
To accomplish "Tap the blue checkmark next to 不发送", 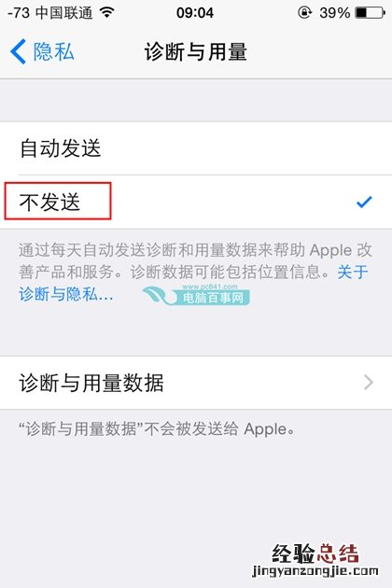I will [364, 202].
